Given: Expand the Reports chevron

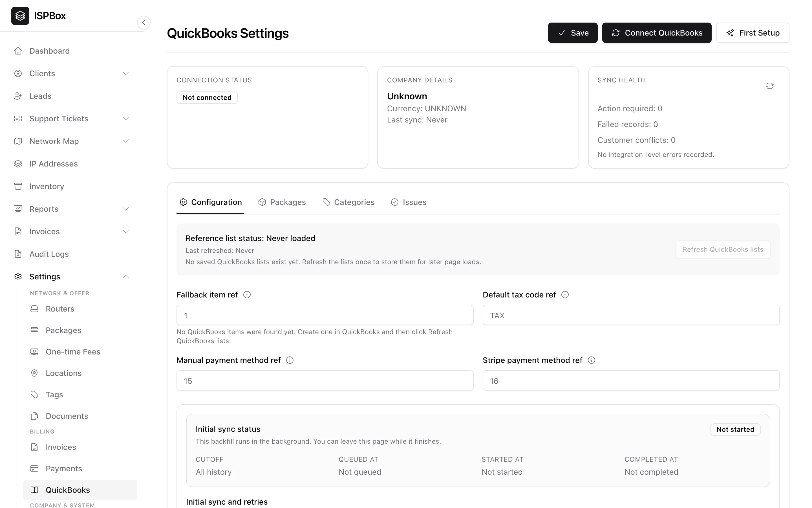Looking at the screenshot, I should tap(126, 209).
